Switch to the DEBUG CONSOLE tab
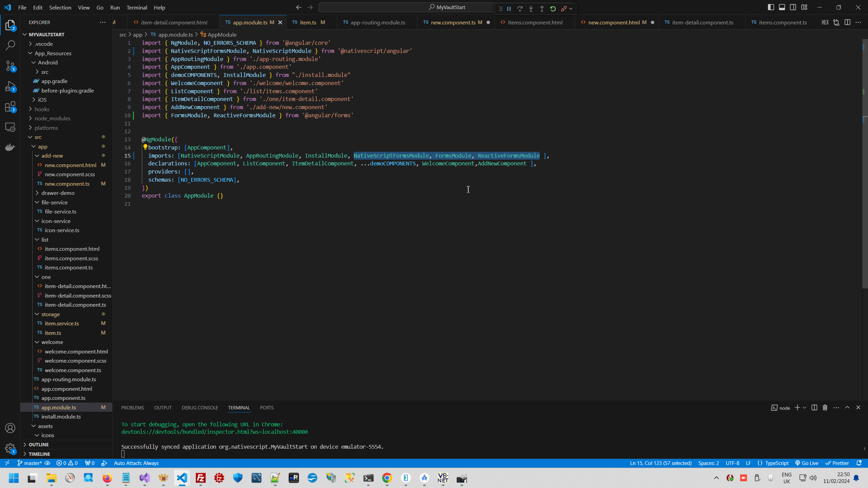Viewport: 868px width, 488px height. 200,408
